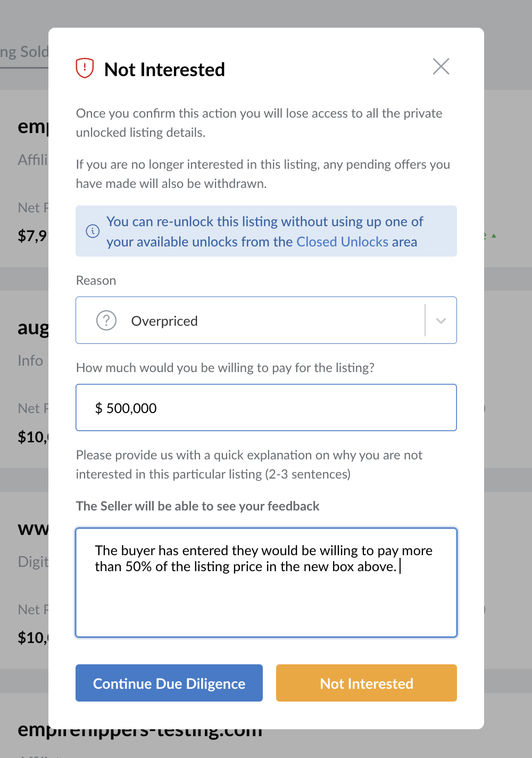This screenshot has height=758, width=532.
Task: Close the Not Interested dialog with X
Action: point(441,67)
